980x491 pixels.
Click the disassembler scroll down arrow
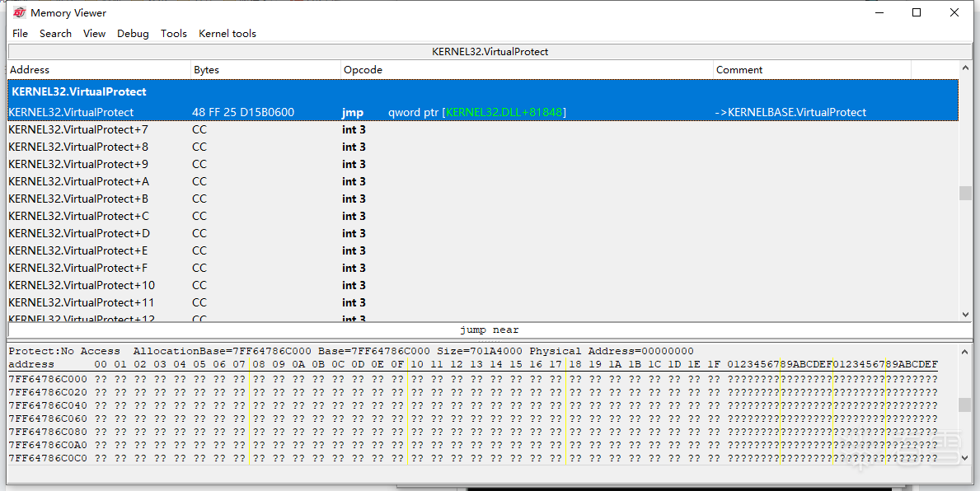click(966, 315)
